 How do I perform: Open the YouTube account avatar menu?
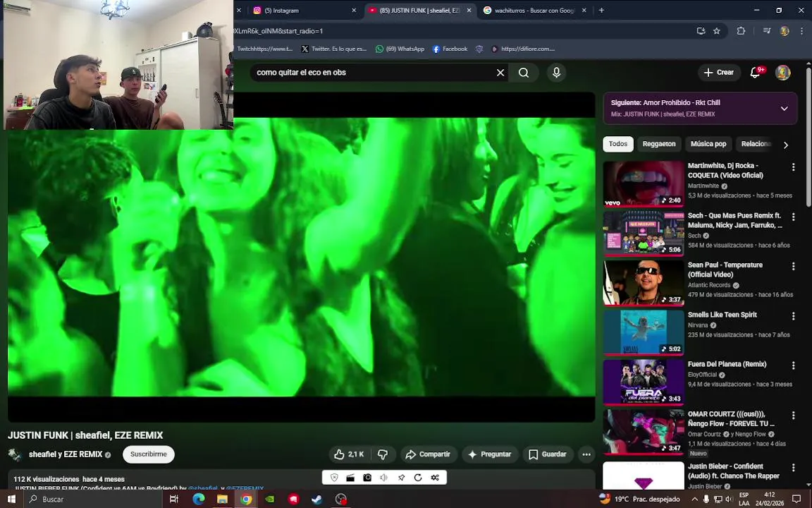(x=782, y=73)
